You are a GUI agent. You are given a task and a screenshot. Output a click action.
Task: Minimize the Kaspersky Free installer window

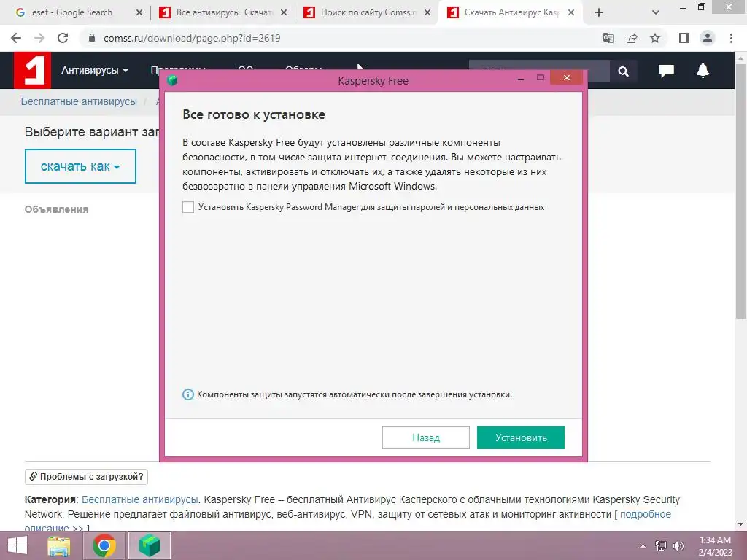click(521, 79)
